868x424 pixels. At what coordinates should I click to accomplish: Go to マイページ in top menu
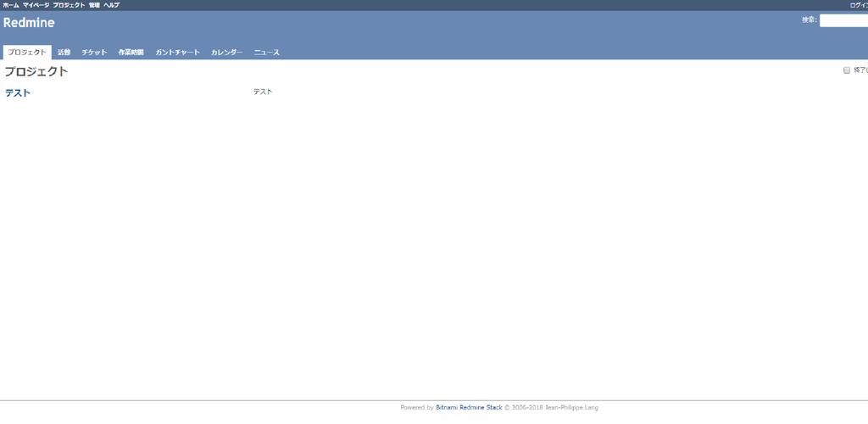[x=36, y=5]
